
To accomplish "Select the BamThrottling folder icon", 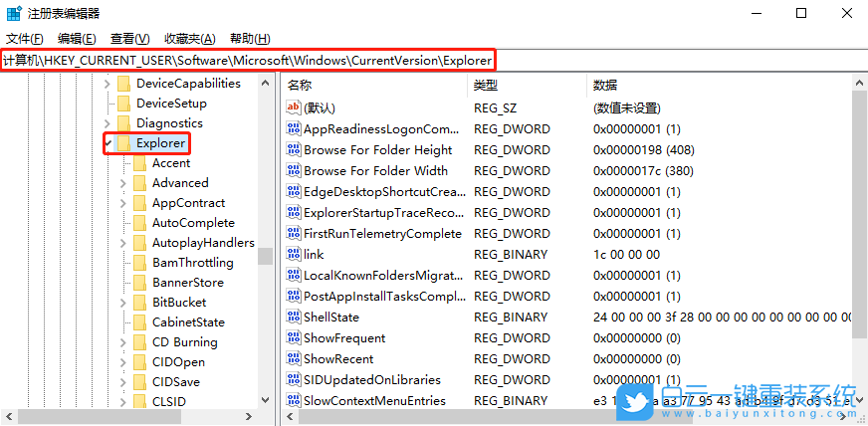I will click(x=139, y=263).
